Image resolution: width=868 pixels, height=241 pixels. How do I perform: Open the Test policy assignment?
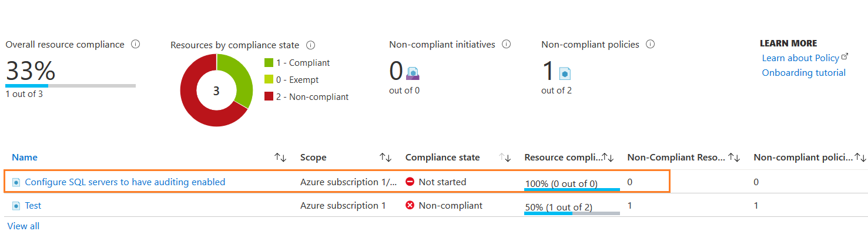33,206
